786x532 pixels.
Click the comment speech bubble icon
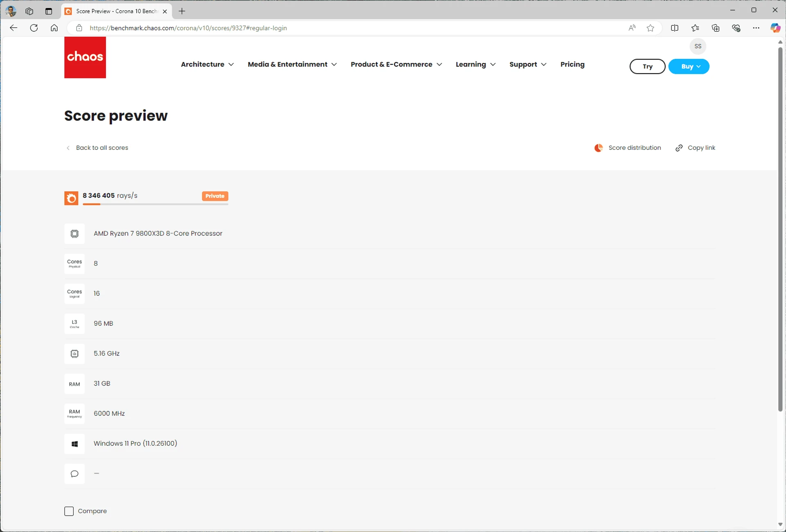[75, 474]
